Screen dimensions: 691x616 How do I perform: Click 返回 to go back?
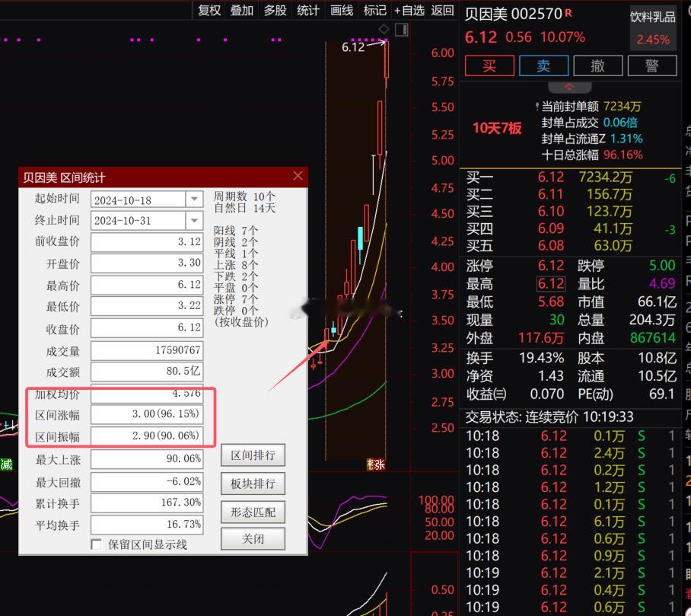[x=442, y=10]
